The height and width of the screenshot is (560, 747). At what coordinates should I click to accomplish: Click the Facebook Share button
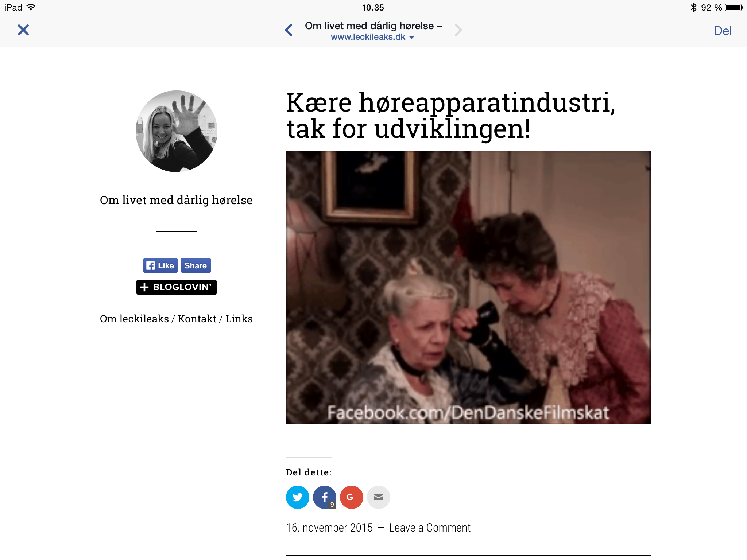196,265
